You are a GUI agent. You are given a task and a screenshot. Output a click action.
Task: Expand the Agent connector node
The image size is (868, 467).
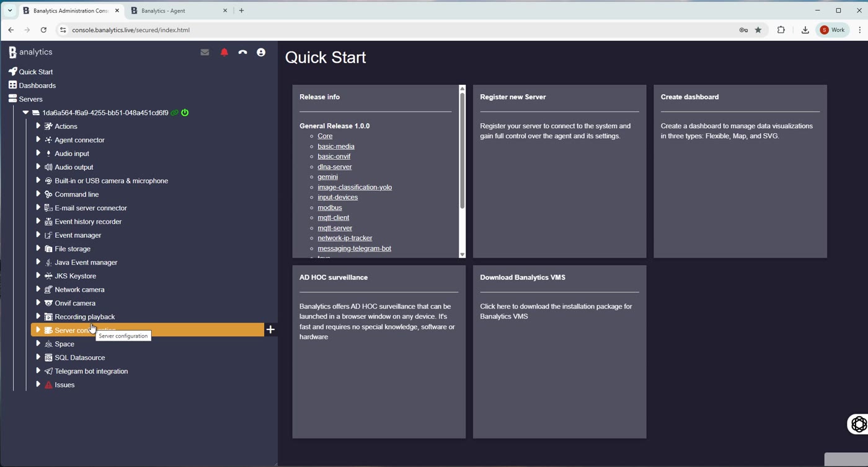[x=38, y=139]
